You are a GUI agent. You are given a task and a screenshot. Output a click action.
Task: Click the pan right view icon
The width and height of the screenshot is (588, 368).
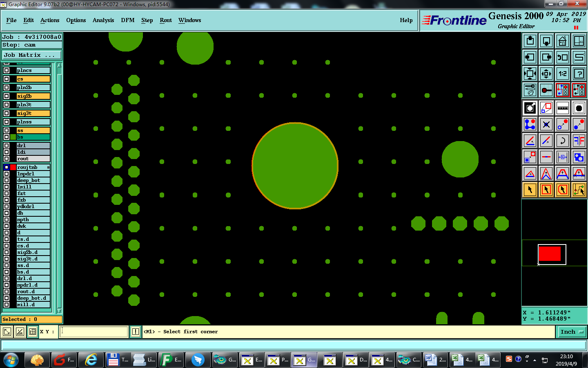546,57
